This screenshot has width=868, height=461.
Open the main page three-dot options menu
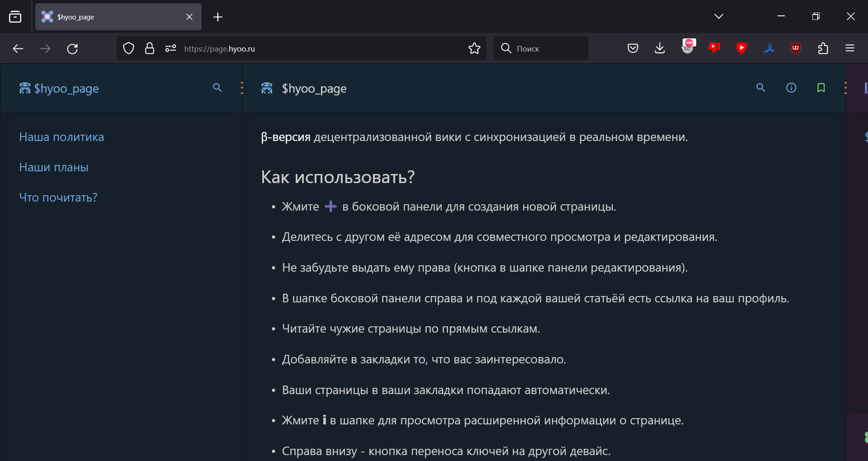tap(845, 88)
